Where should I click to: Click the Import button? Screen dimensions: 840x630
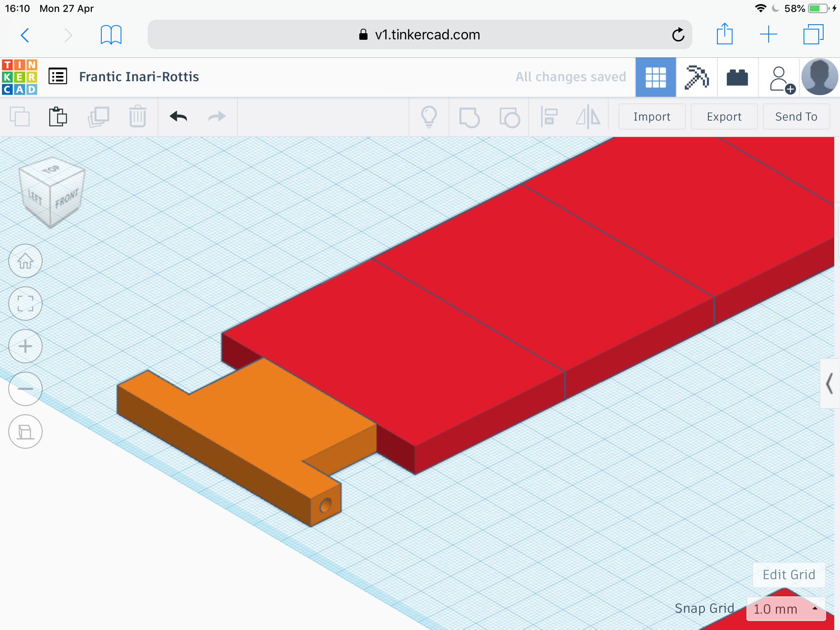[x=652, y=116]
